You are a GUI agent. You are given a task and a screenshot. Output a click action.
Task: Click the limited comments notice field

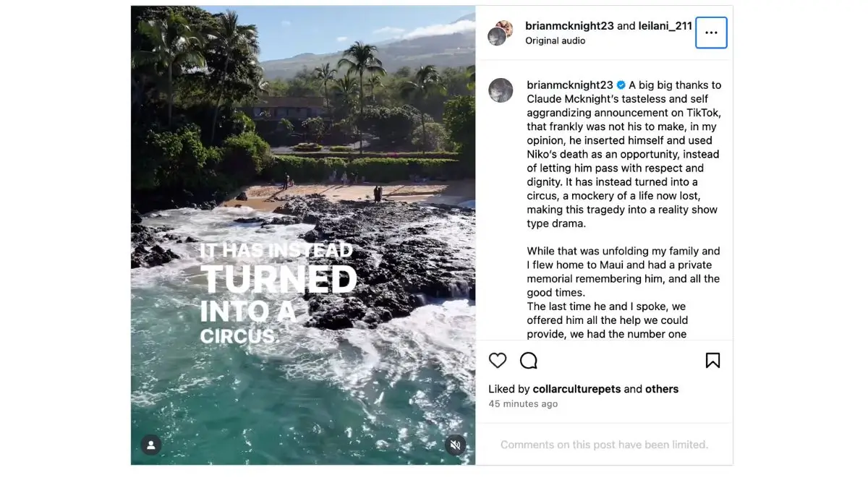point(604,445)
